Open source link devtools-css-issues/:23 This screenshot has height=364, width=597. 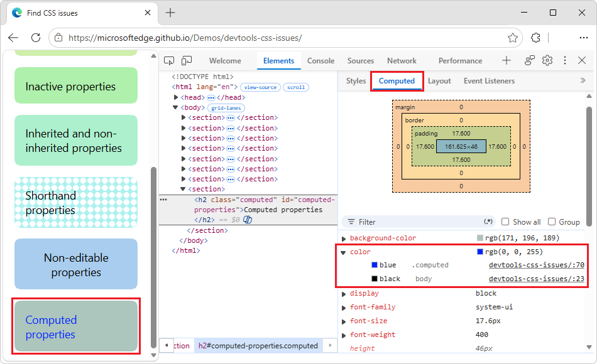click(537, 279)
